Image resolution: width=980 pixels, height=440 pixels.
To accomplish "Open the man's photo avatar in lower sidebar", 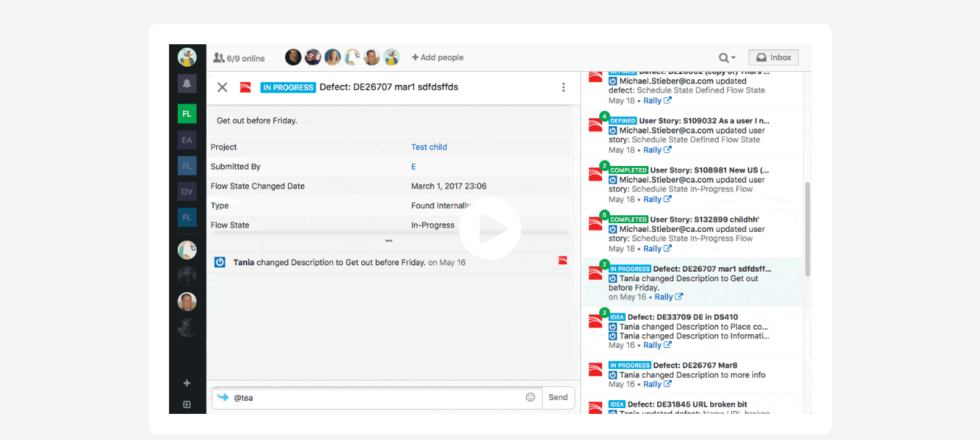I will (x=187, y=302).
